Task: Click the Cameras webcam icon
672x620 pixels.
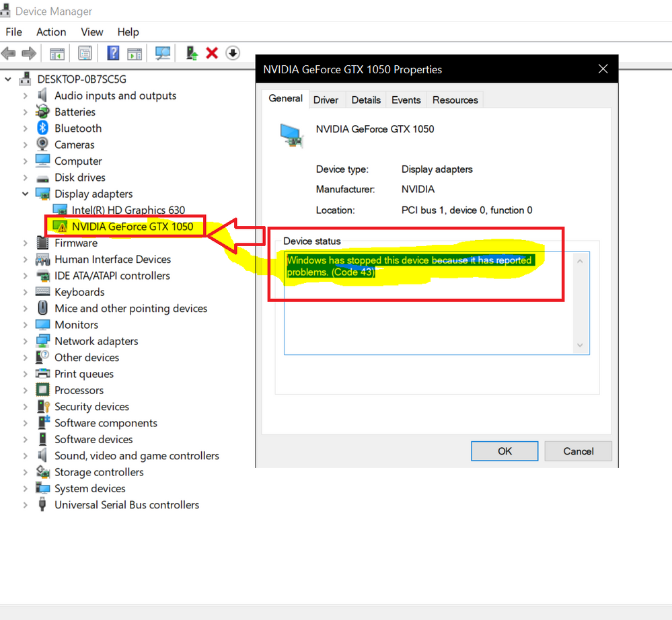Action: pos(42,144)
